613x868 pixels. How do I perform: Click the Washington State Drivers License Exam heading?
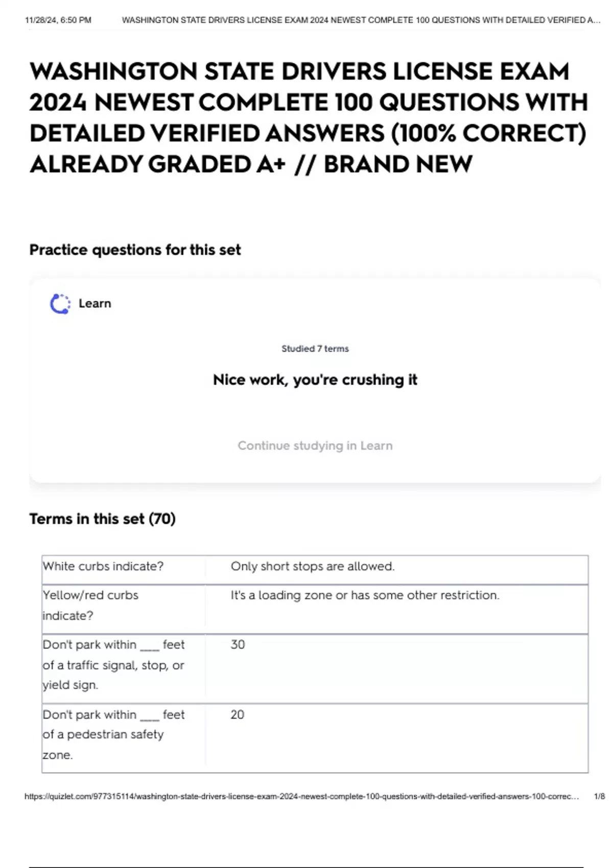point(309,117)
